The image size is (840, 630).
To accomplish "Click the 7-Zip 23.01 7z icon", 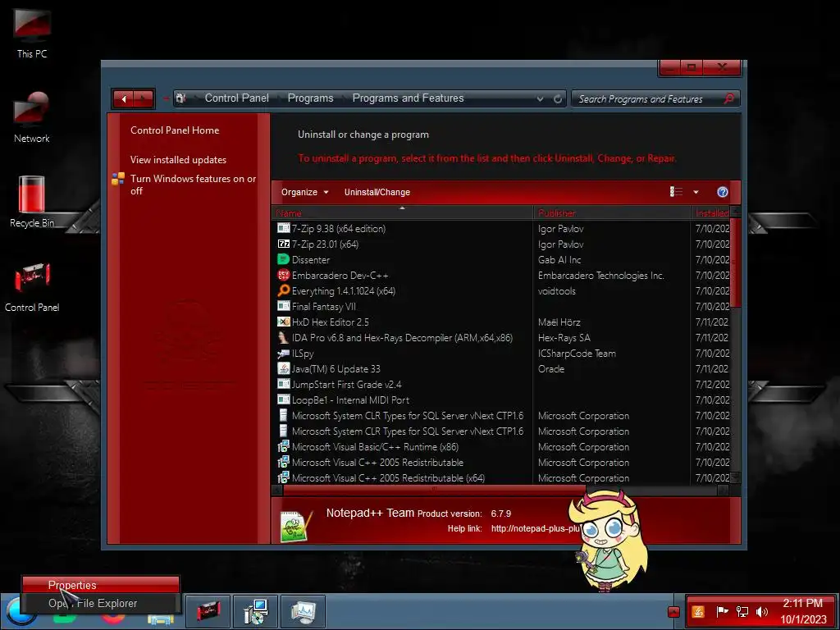I will [x=283, y=244].
